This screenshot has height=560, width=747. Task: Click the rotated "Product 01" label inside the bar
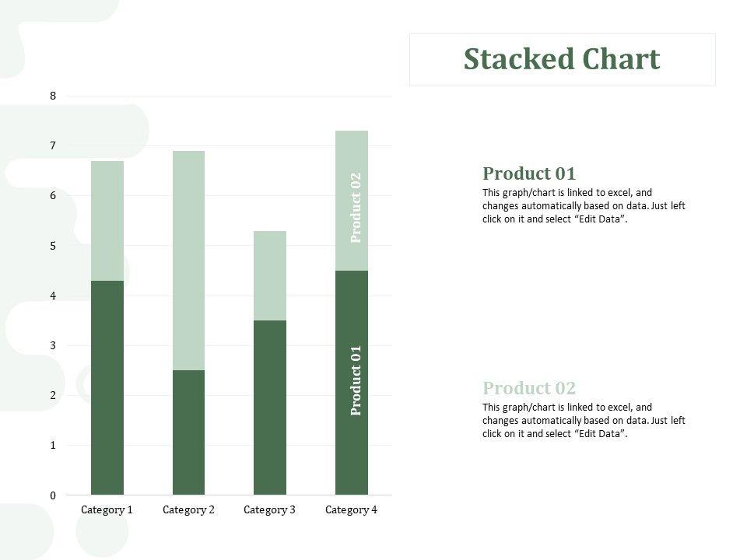tap(356, 380)
